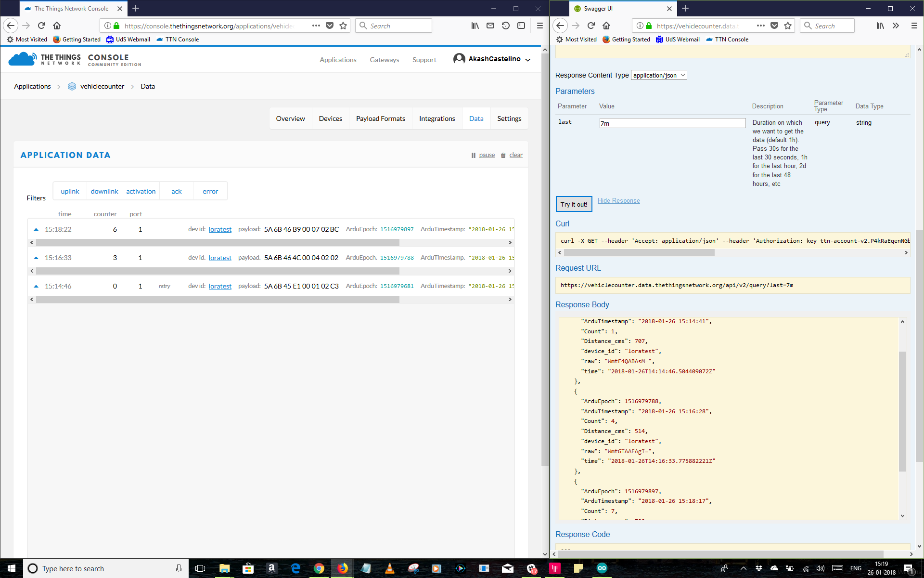Open volume control in system tray
924x578 pixels.
pyautogui.click(x=821, y=568)
